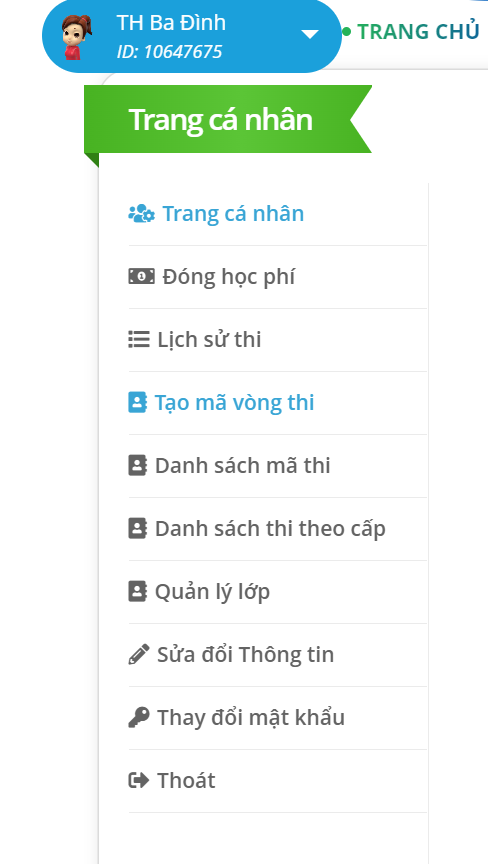
Task: Click the address book icon beside Quản lý lớp
Action: pyautogui.click(x=138, y=591)
